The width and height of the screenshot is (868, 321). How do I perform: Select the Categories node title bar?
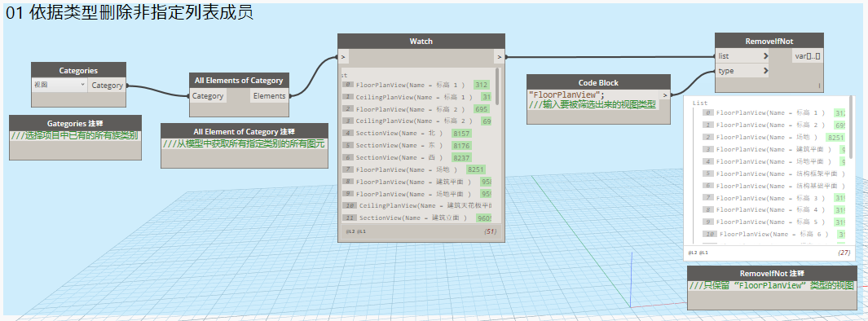pos(78,70)
